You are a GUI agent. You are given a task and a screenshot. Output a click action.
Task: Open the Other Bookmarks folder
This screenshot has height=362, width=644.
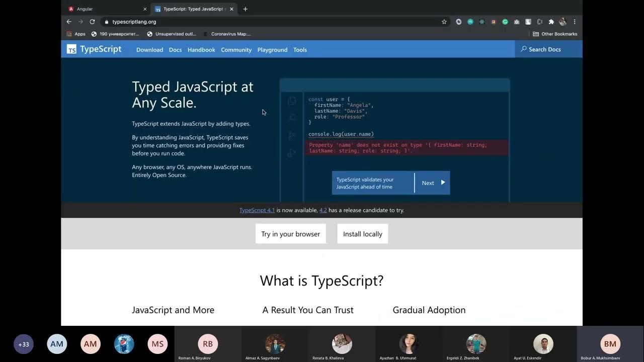(555, 34)
